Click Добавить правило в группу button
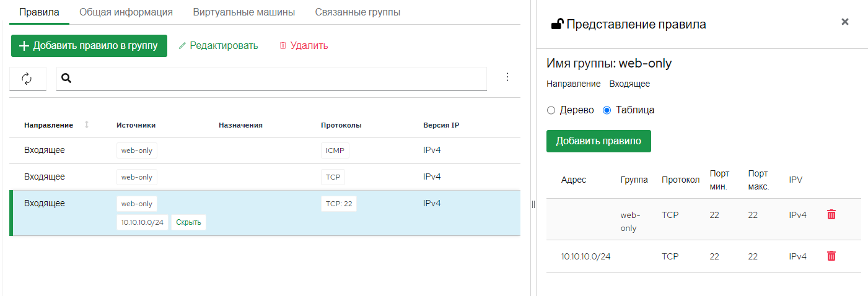Screen dimensions: 868x296 (89, 46)
